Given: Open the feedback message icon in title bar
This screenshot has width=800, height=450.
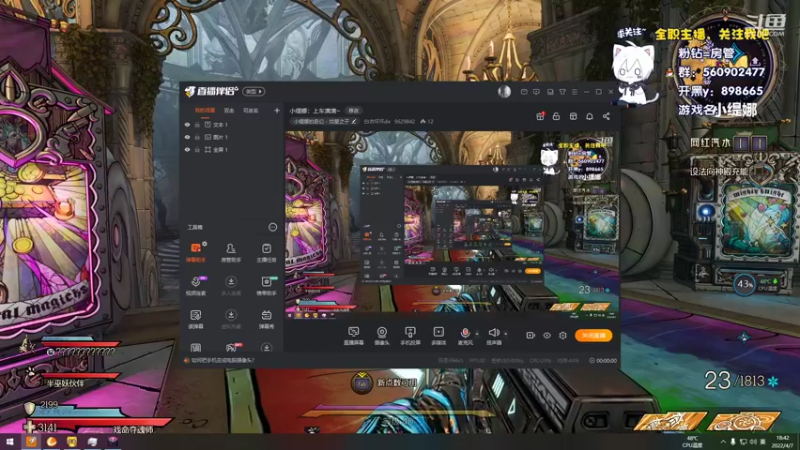Looking at the screenshot, I should [536, 92].
